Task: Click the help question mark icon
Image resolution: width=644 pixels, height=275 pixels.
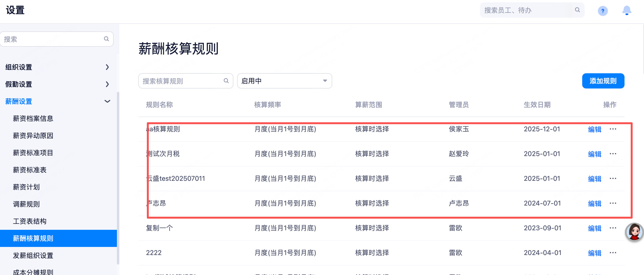Action: [x=602, y=11]
